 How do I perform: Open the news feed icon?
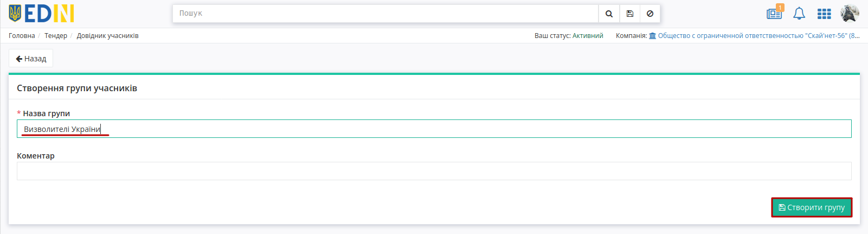pyautogui.click(x=774, y=14)
